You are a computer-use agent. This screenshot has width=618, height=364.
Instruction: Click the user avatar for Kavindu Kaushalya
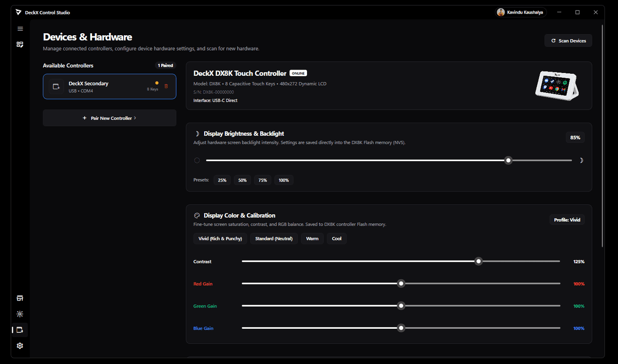pos(501,12)
